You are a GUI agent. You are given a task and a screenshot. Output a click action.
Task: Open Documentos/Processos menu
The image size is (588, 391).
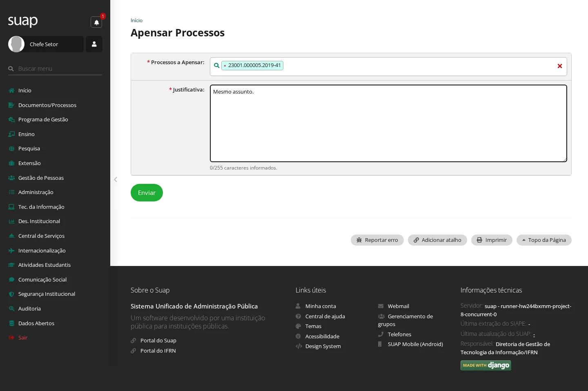[47, 105]
